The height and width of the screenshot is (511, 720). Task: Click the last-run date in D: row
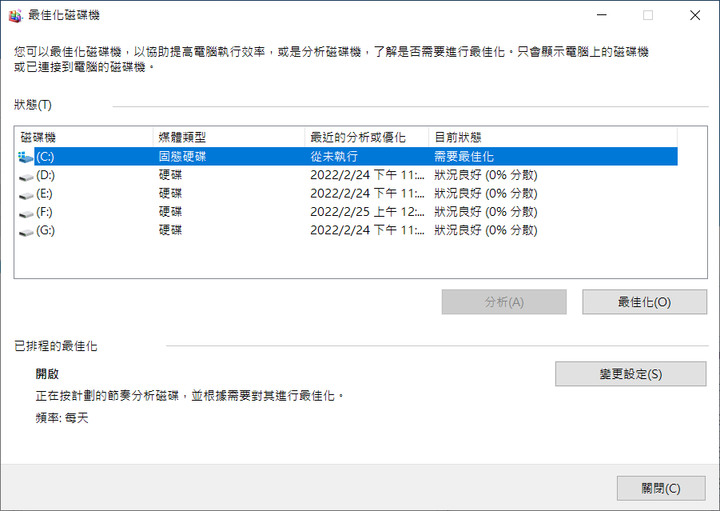(x=367, y=175)
